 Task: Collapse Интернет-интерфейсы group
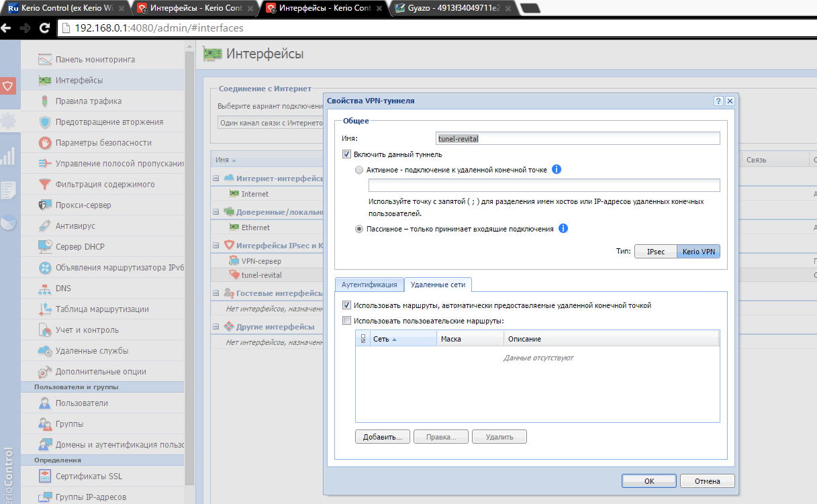[x=216, y=179]
